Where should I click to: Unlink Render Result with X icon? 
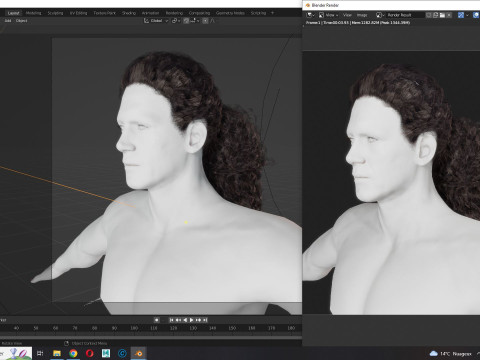coord(449,15)
